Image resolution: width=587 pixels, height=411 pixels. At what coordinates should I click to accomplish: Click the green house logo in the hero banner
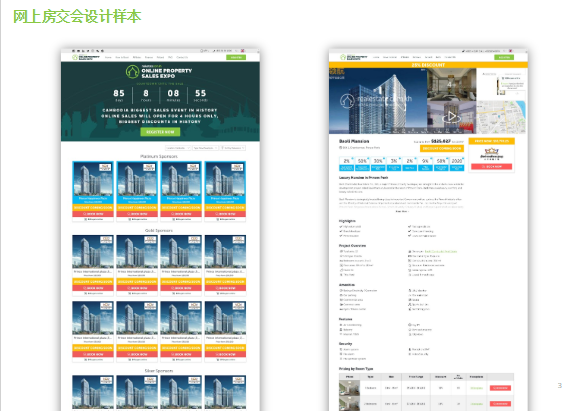(x=132, y=71)
